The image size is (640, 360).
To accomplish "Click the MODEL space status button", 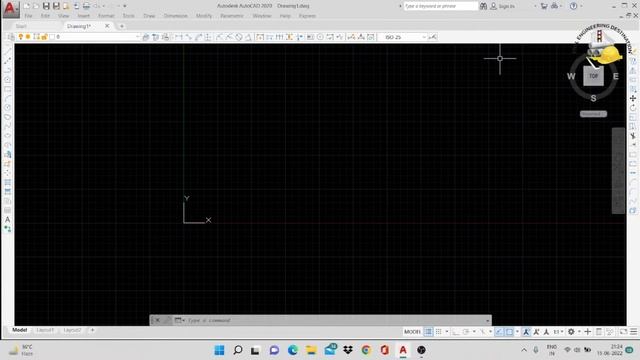I will [412, 332].
